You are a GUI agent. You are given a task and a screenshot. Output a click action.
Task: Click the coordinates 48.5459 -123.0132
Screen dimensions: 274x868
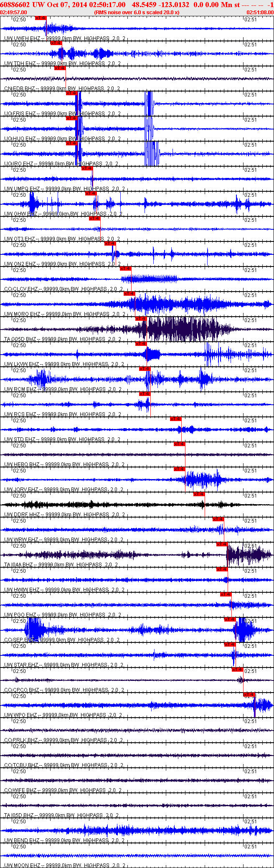(160, 5)
